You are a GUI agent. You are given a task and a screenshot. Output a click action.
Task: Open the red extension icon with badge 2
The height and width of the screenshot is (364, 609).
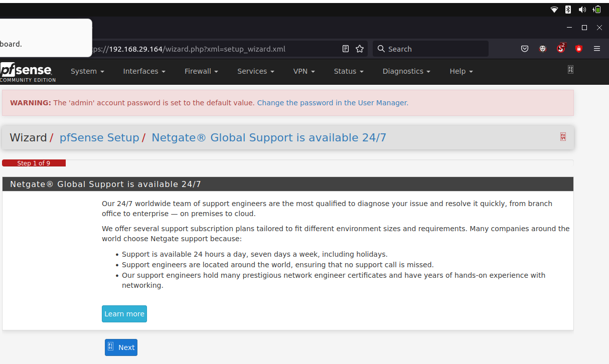tap(561, 48)
